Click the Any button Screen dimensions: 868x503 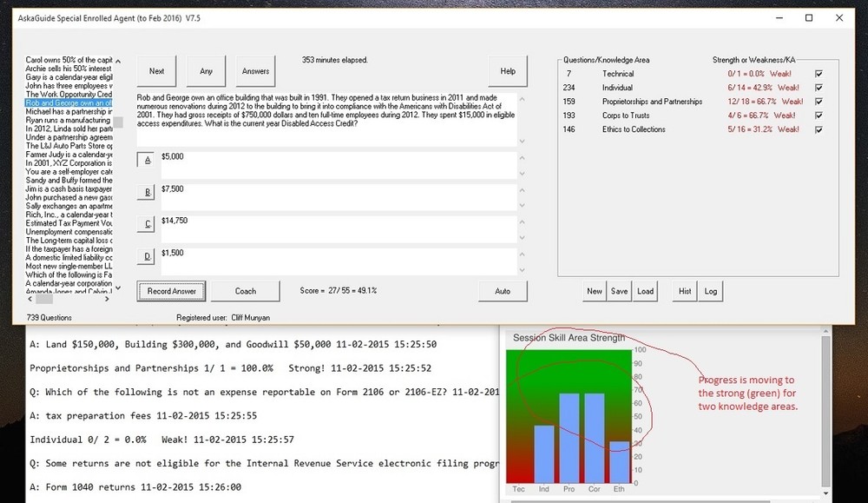[207, 69]
